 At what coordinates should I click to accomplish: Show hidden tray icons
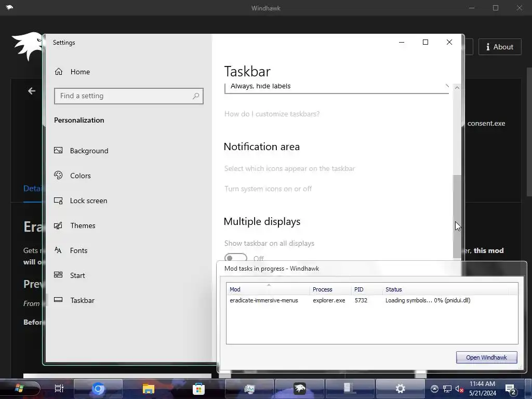pyautogui.click(x=434, y=389)
